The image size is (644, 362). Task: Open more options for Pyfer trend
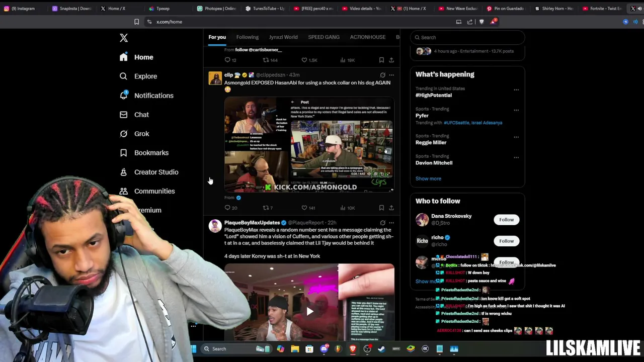click(516, 110)
